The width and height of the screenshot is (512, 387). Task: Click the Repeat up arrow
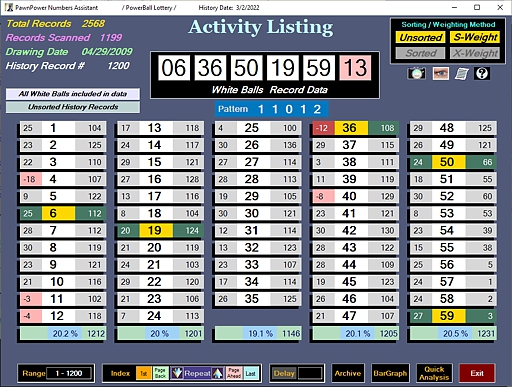217,373
